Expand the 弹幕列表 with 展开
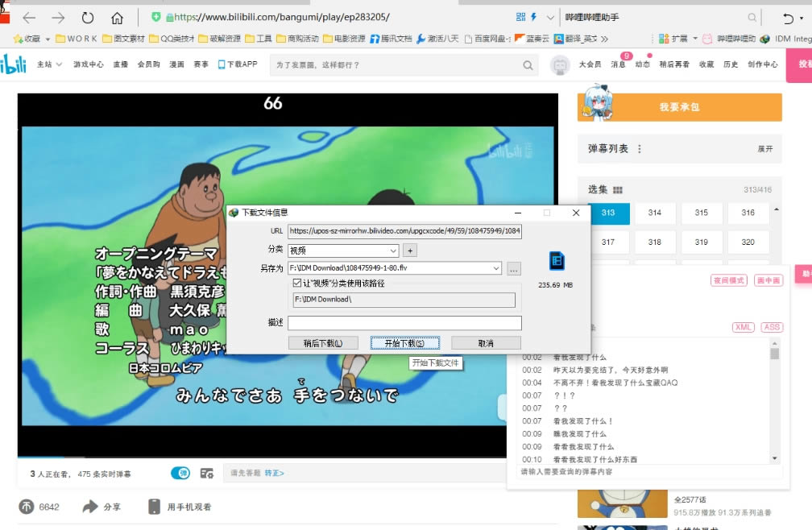Viewport: 812px width, 530px height. tap(765, 149)
